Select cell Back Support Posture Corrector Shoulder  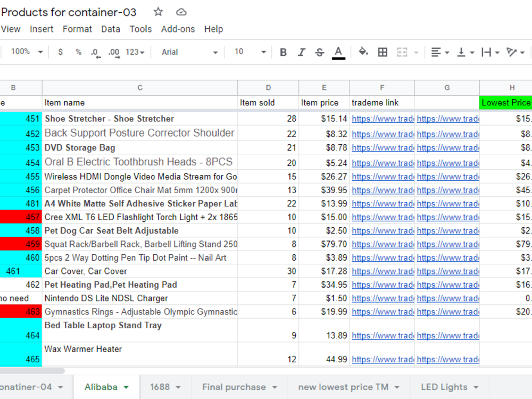tap(140, 134)
